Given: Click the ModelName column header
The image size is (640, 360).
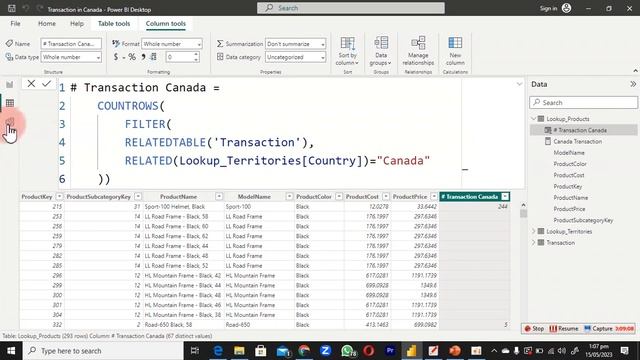Looking at the screenshot, I should coord(254,197).
